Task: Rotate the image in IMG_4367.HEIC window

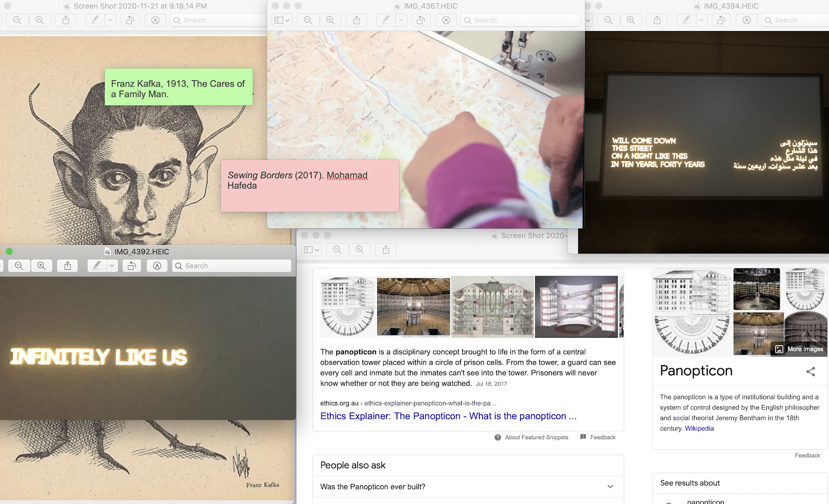Action: pos(421,20)
